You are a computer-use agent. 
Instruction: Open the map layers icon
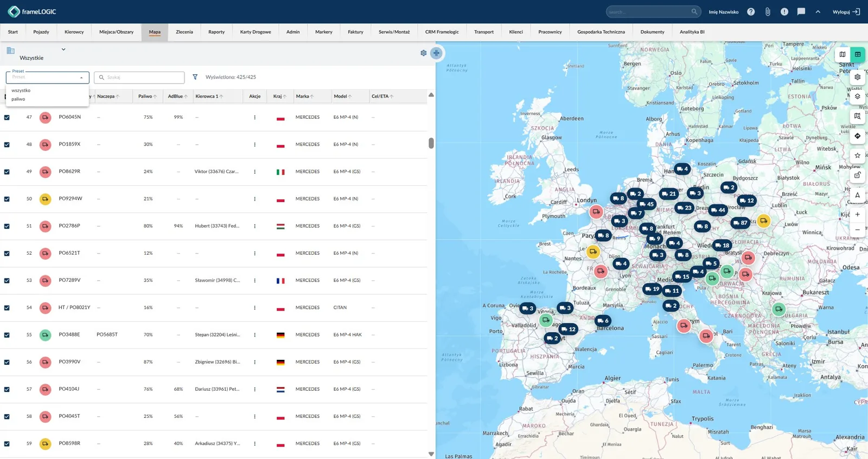(x=858, y=96)
